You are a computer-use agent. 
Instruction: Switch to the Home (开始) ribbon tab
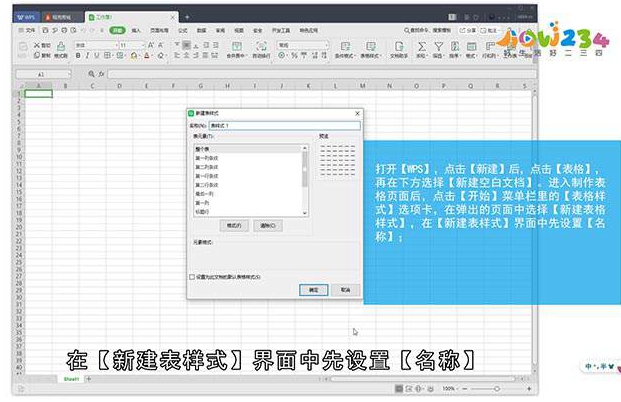(117, 30)
